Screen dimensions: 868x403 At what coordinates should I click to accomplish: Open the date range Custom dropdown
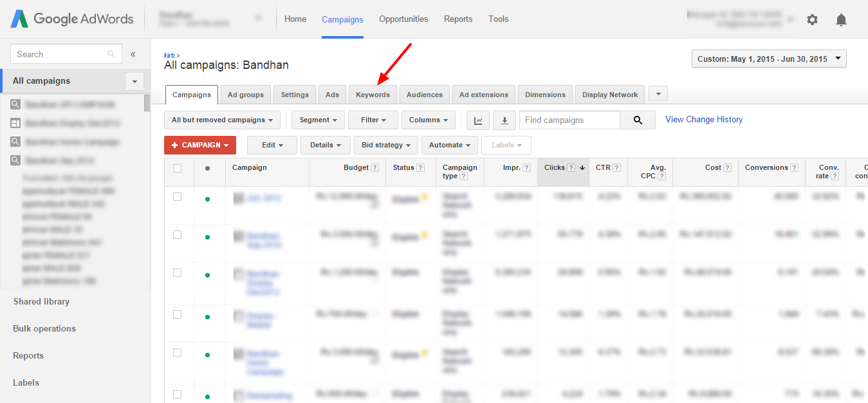pos(769,59)
